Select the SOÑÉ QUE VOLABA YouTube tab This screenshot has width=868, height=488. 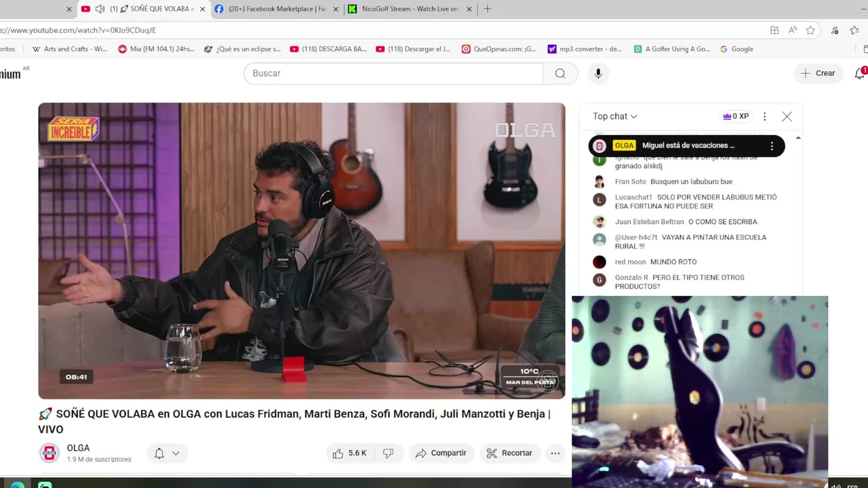point(146,9)
